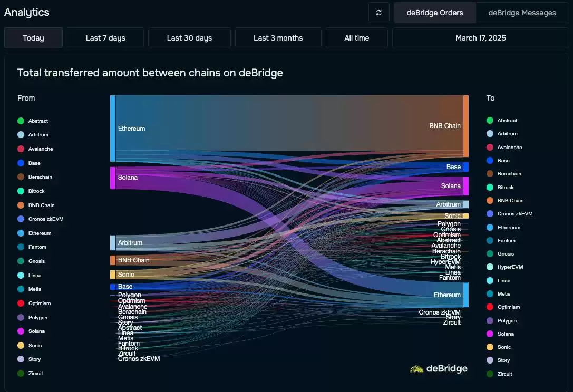Click Story in the To legend
Image resolution: width=573 pixels, height=392 pixels.
click(498, 360)
